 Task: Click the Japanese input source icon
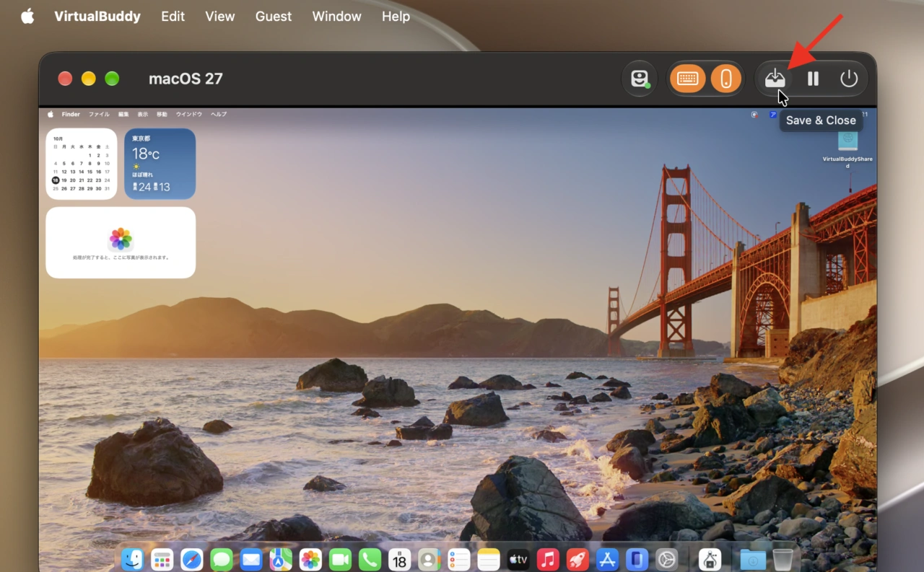point(772,114)
